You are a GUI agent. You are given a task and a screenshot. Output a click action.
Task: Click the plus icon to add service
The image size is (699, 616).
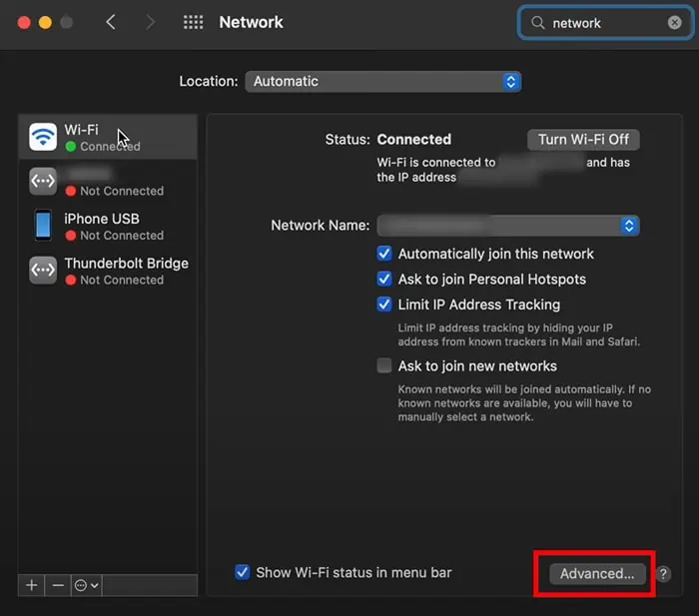coord(32,585)
